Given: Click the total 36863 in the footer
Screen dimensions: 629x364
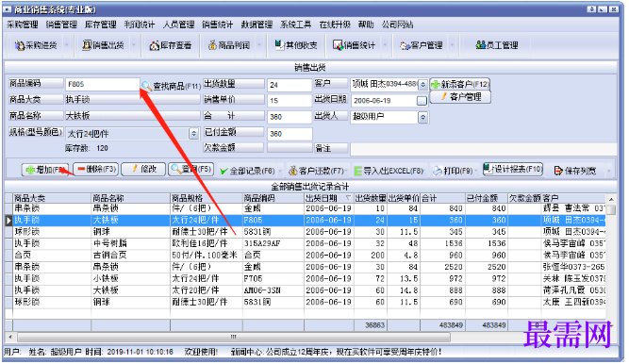Looking at the screenshot, I should tap(374, 325).
